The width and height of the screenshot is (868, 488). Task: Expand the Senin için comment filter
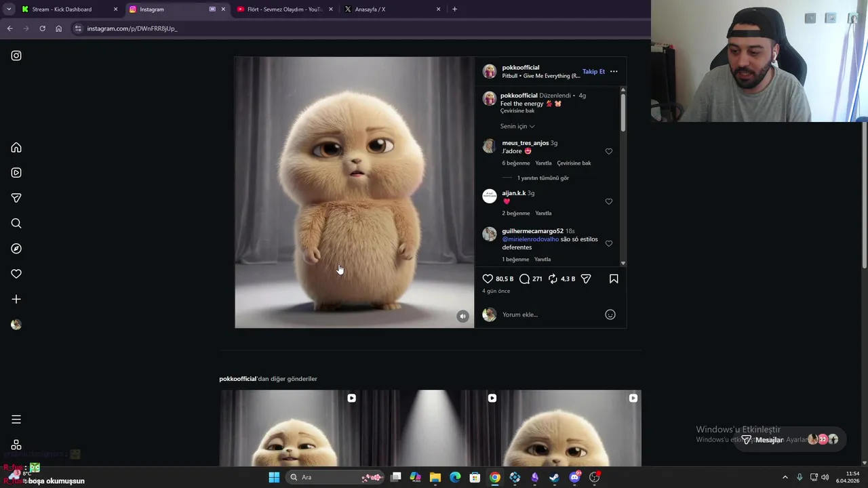[517, 126]
